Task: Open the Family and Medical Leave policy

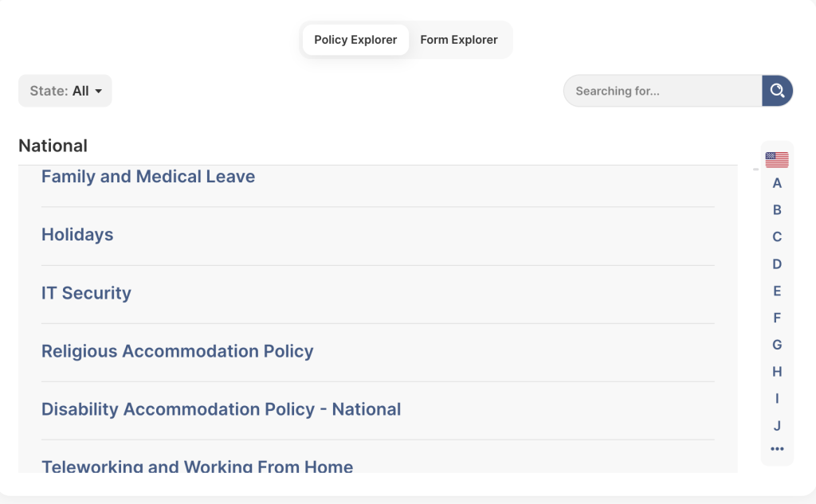Action: coord(148,177)
